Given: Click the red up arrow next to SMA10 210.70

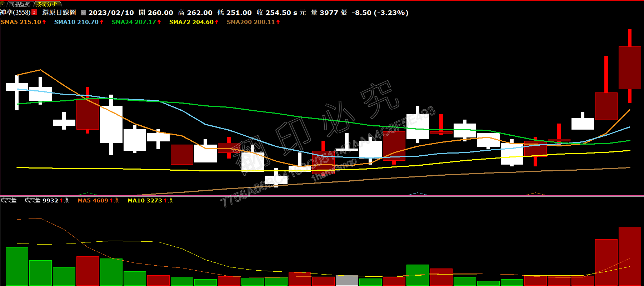Looking at the screenshot, I should (102, 22).
